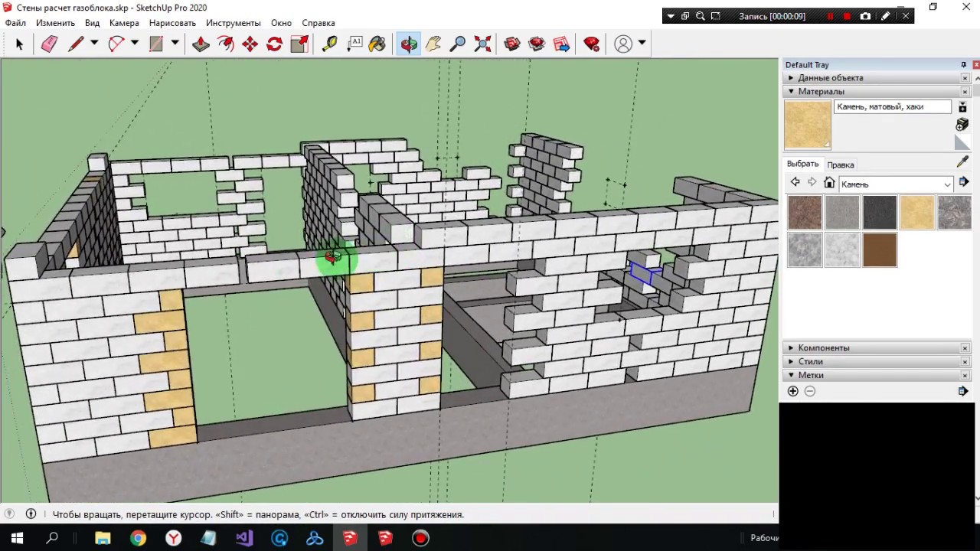Select the Paint Bucket tool

tap(377, 44)
